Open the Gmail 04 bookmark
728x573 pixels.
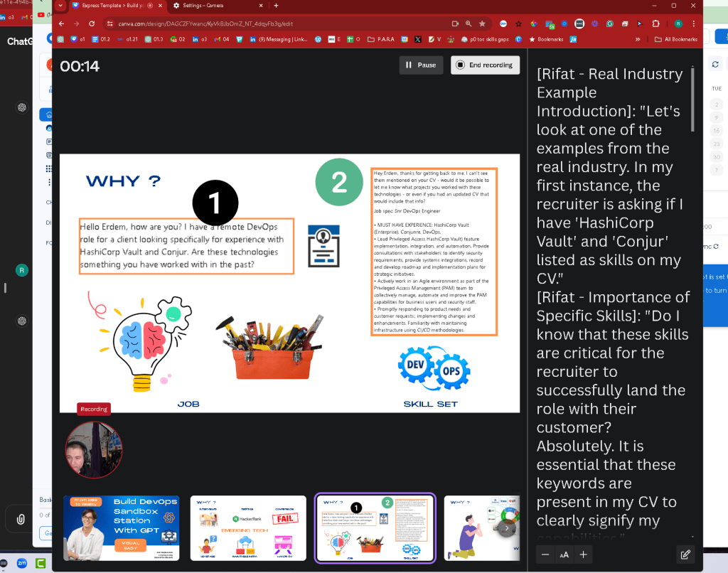pos(222,40)
